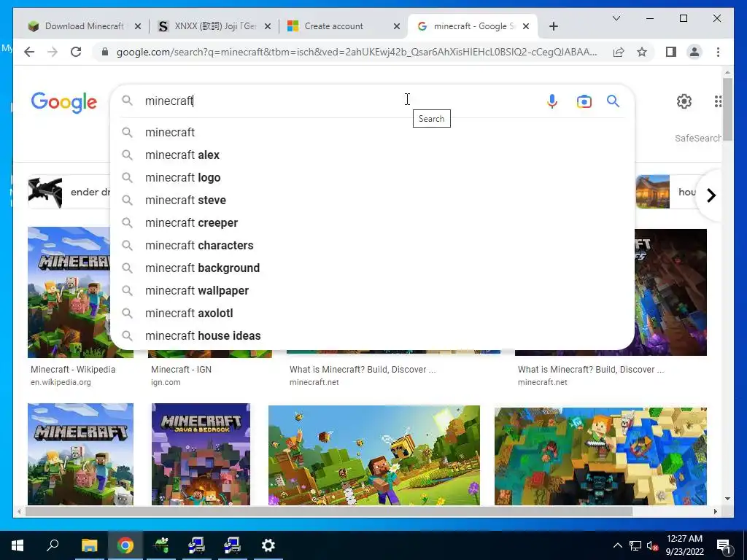The width and height of the screenshot is (747, 560).
Task: Open tab search dropdown arrow
Action: click(616, 18)
